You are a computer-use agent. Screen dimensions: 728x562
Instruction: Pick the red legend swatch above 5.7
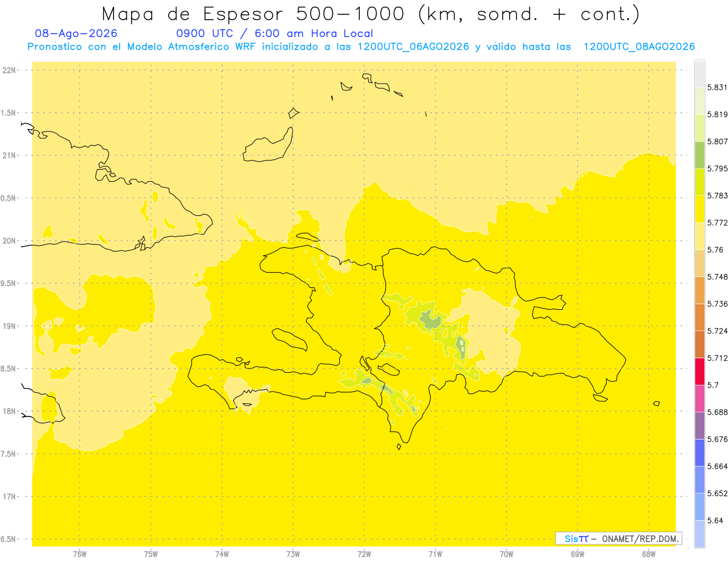coord(699,372)
